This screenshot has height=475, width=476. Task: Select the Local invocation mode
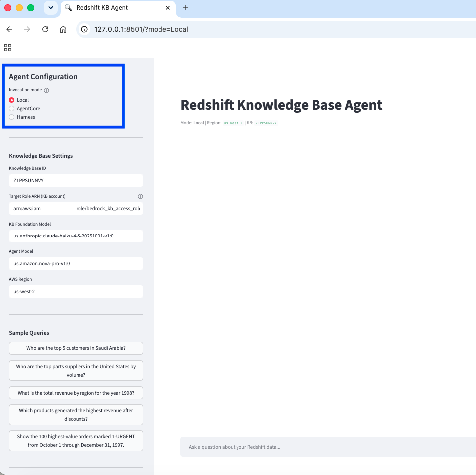click(x=19, y=100)
